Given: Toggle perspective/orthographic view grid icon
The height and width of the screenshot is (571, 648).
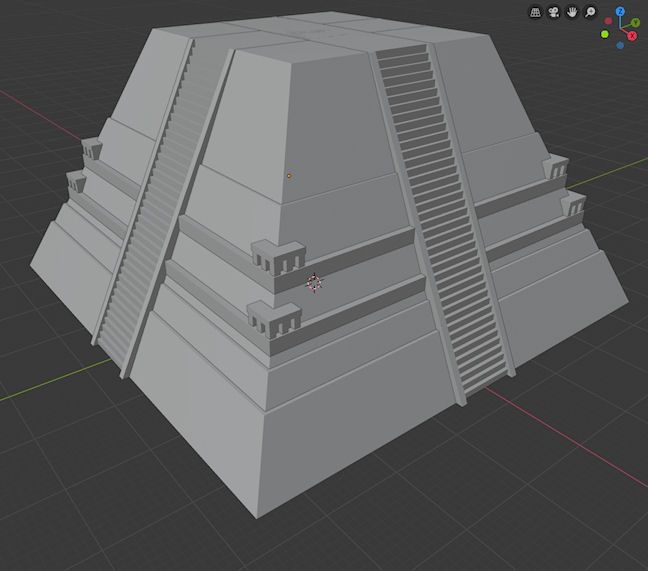Looking at the screenshot, I should point(536,12).
